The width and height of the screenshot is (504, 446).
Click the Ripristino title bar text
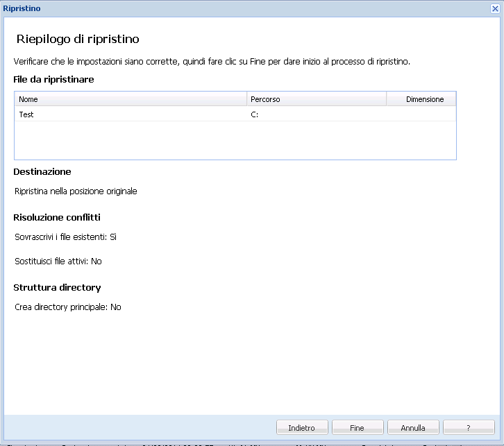pyautogui.click(x=22, y=8)
